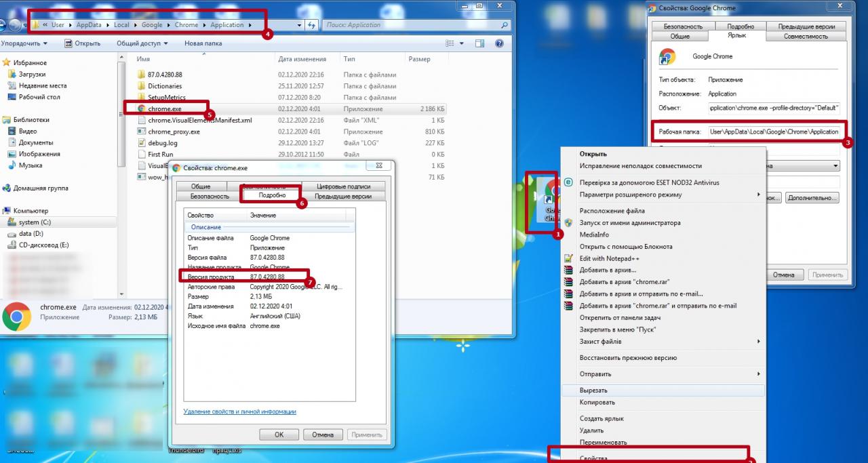This screenshot has width=868, height=463.
Task: Click into the Рабочая папка field
Action: click(774, 132)
